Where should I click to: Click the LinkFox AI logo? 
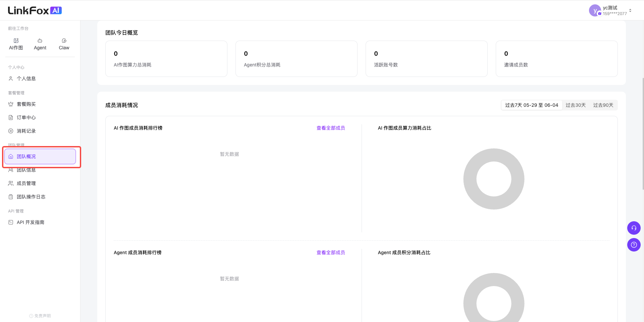[35, 10]
